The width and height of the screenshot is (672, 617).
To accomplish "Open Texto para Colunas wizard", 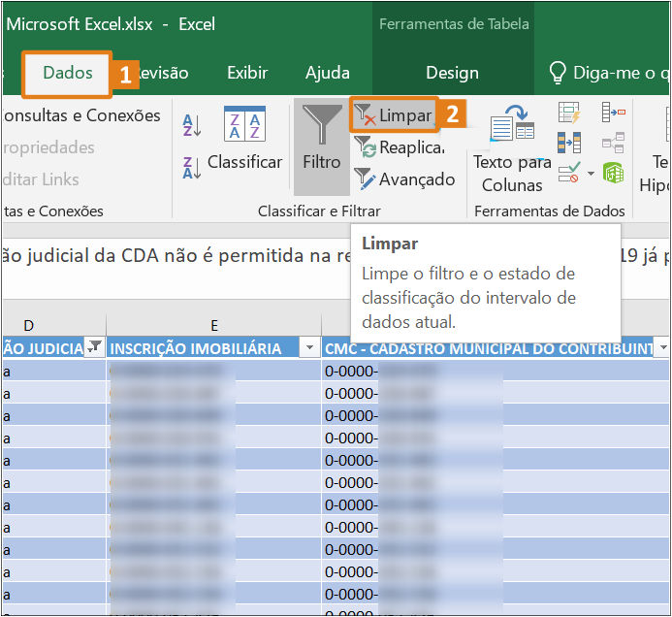I will [x=512, y=150].
